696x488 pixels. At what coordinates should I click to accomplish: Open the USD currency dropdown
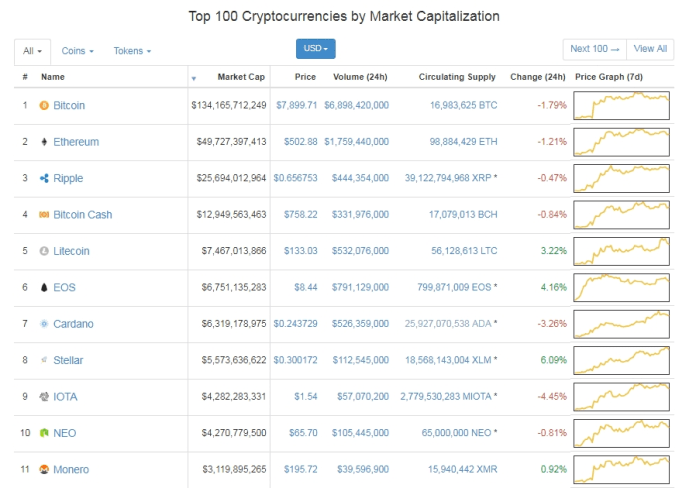click(316, 48)
